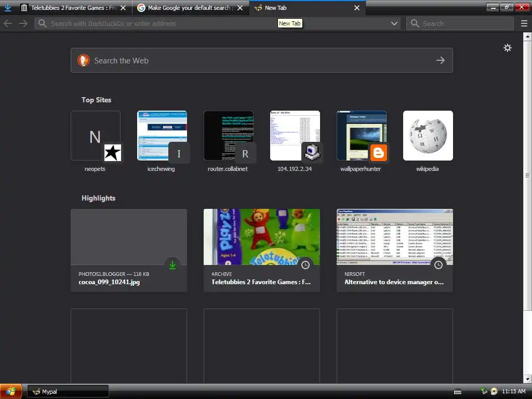Close the Teletubbies 2 Favorite Games tab

pyautogui.click(x=123, y=7)
